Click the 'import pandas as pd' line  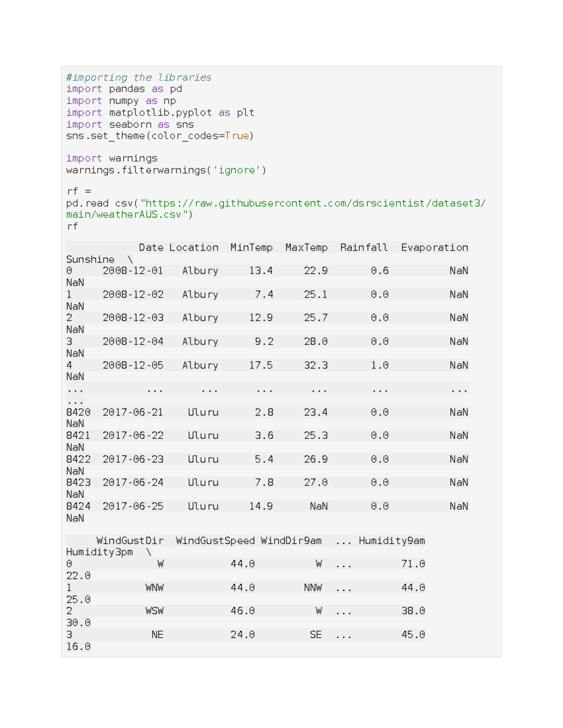coord(124,89)
